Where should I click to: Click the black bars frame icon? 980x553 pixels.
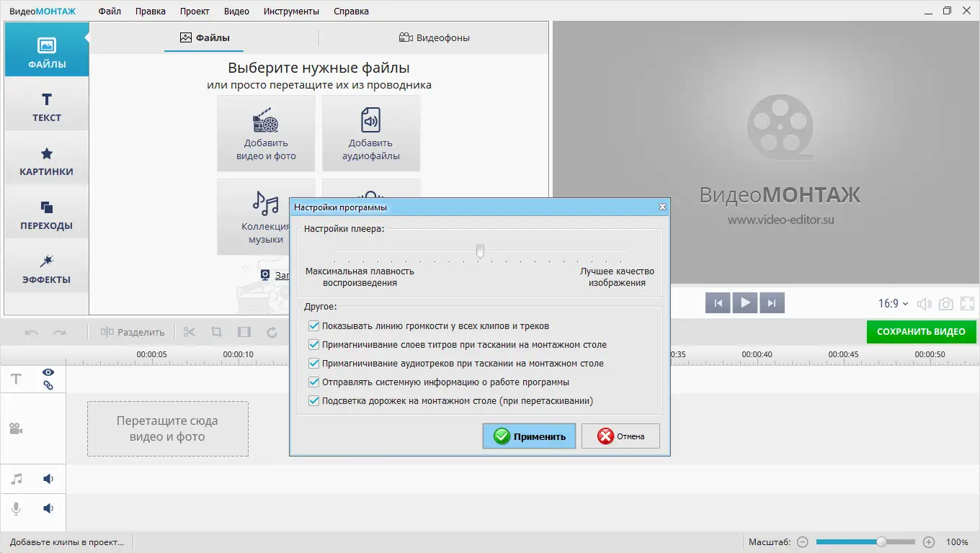pos(244,332)
